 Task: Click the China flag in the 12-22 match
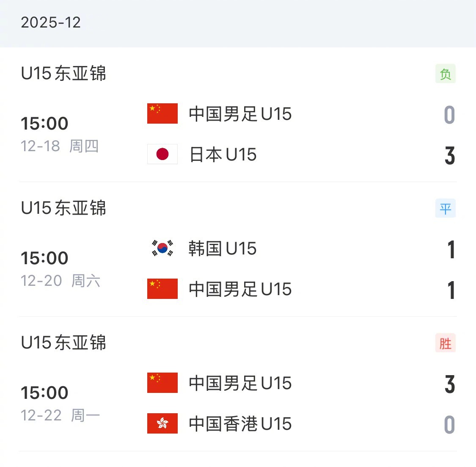point(162,383)
